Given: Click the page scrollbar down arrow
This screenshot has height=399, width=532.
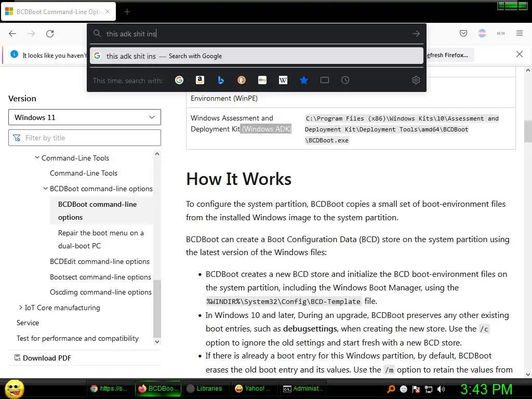Looking at the screenshot, I should [528, 375].
